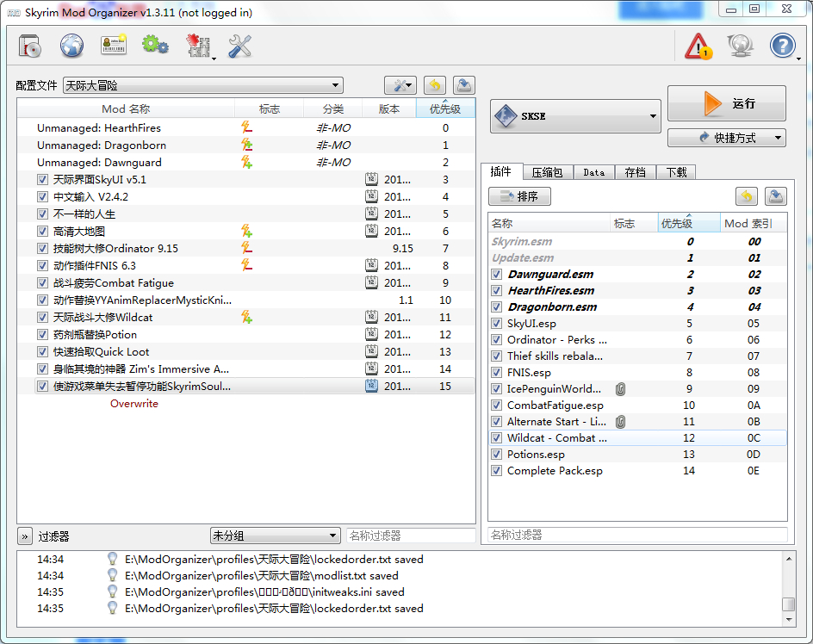Uncheck the Potions.esp plugin
The width and height of the screenshot is (813, 644).
tap(497, 455)
